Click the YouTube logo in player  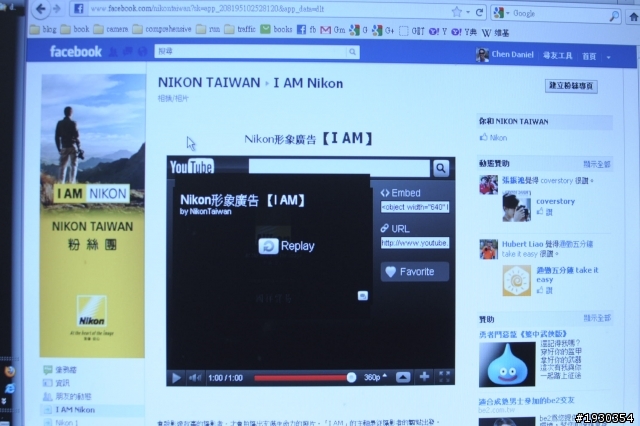pos(191,166)
